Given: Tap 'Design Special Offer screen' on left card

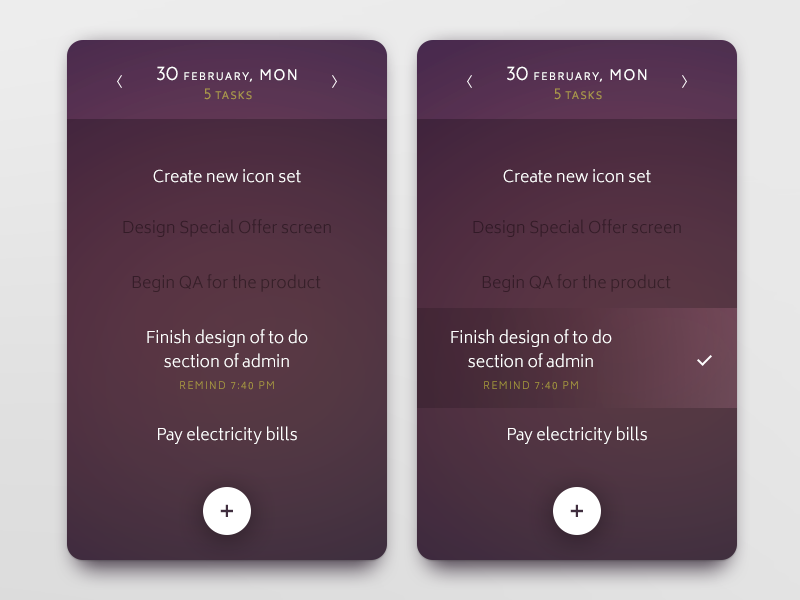Looking at the screenshot, I should (x=227, y=228).
